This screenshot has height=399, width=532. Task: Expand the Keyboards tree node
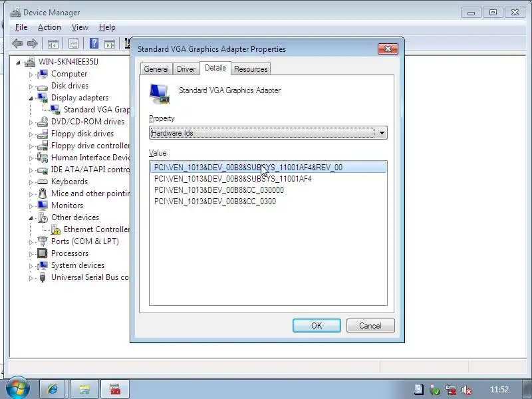pyautogui.click(x=31, y=182)
